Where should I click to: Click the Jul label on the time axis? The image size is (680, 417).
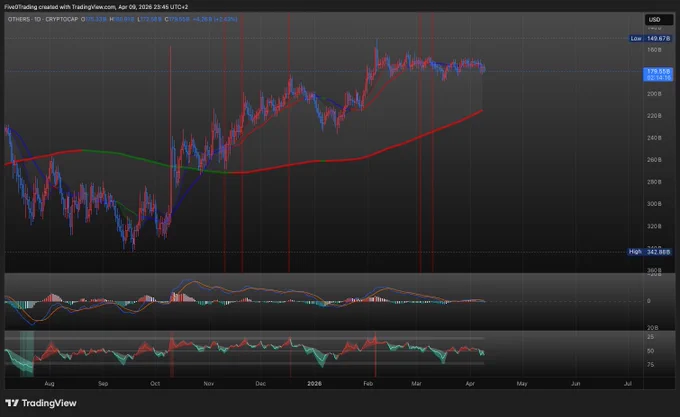(628, 384)
